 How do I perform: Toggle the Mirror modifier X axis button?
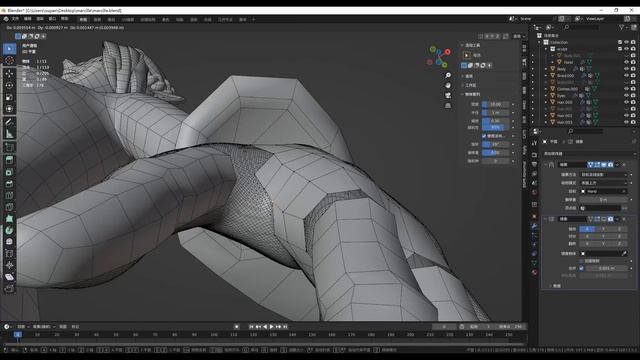click(587, 229)
